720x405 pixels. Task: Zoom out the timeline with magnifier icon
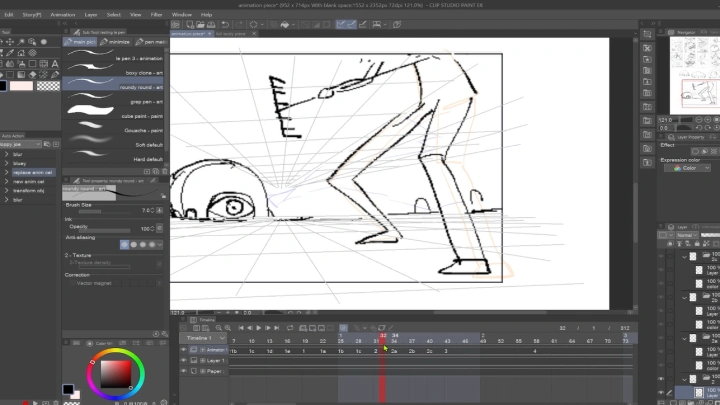point(219,328)
